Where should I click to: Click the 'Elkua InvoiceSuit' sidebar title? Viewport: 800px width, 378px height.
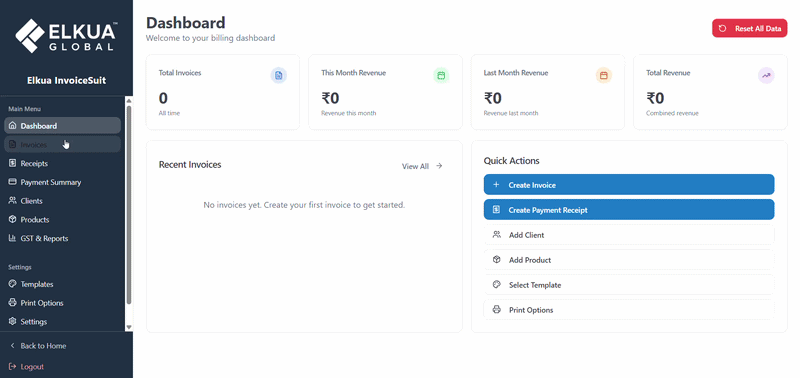click(x=66, y=81)
